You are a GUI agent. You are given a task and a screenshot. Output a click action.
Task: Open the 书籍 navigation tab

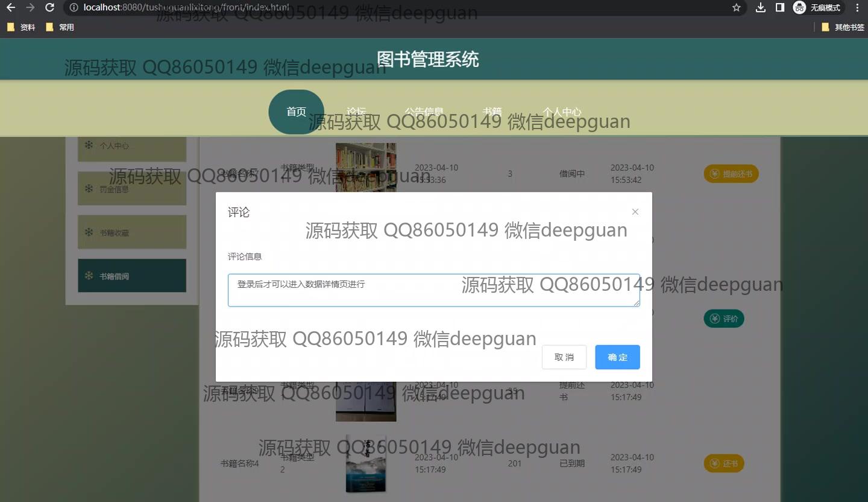(492, 112)
